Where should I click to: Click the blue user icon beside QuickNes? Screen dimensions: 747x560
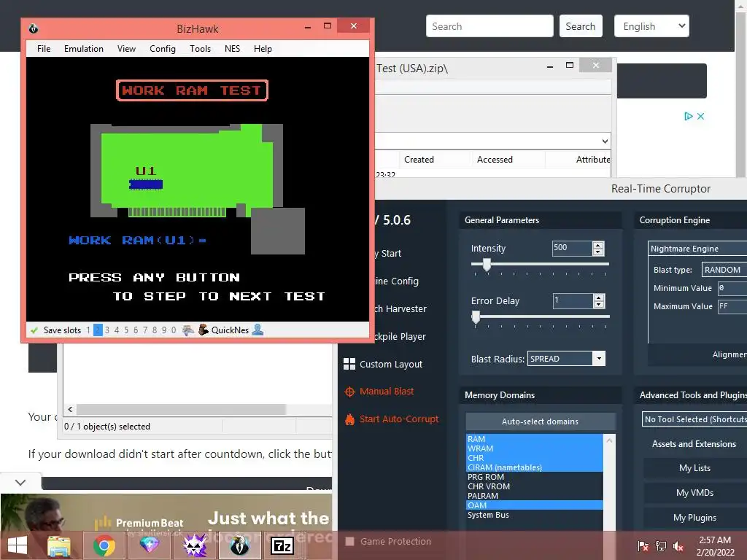pyautogui.click(x=258, y=330)
